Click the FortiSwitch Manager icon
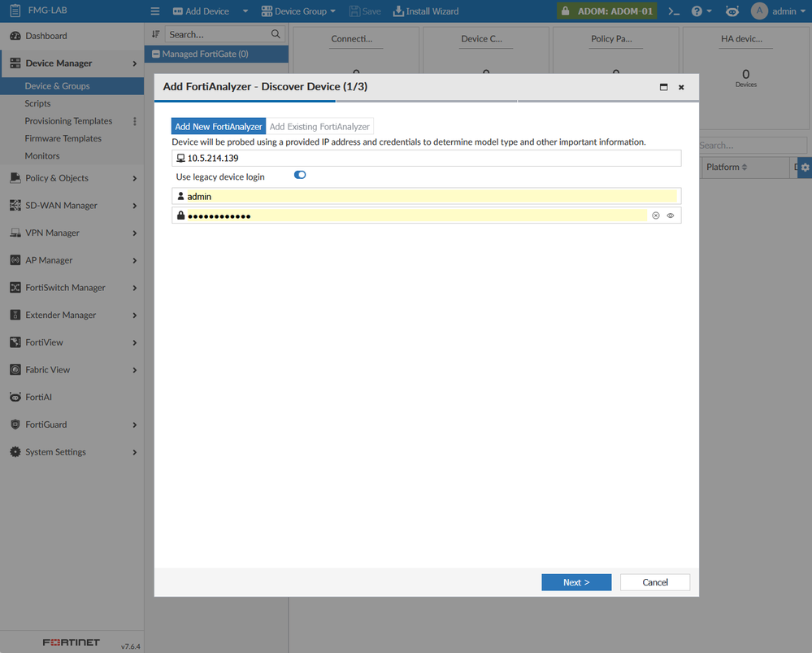The image size is (812, 653). point(15,288)
